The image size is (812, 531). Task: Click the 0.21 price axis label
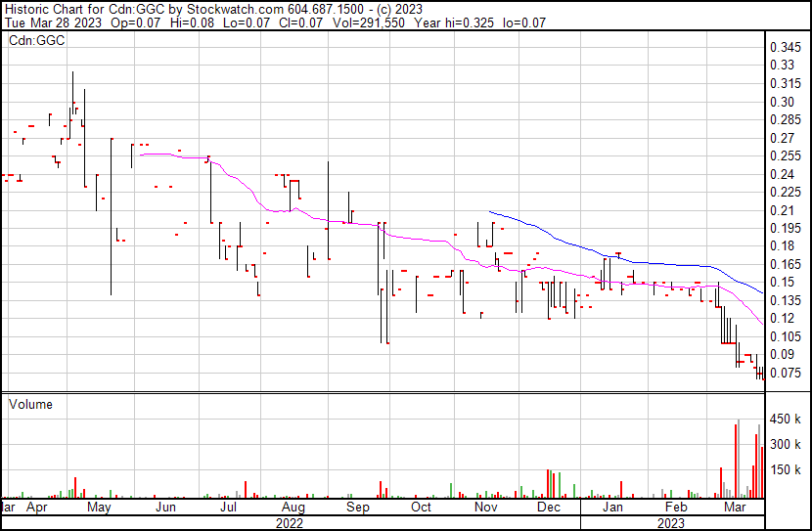point(783,210)
